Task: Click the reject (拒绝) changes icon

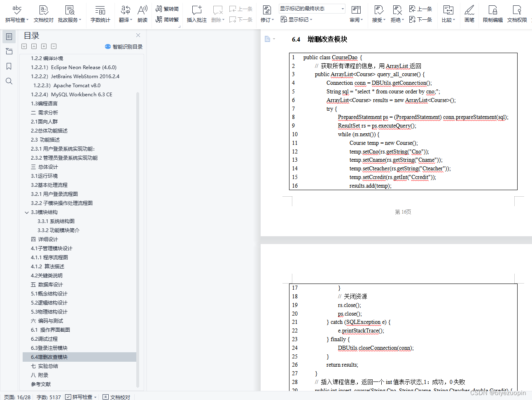Action: (397, 9)
